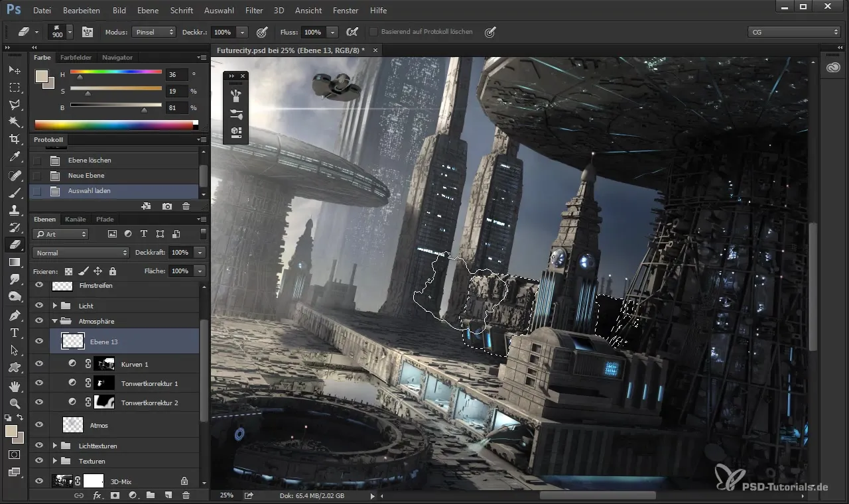This screenshot has width=849, height=504.
Task: Open the blend mode Normal dropdown
Action: coord(80,253)
